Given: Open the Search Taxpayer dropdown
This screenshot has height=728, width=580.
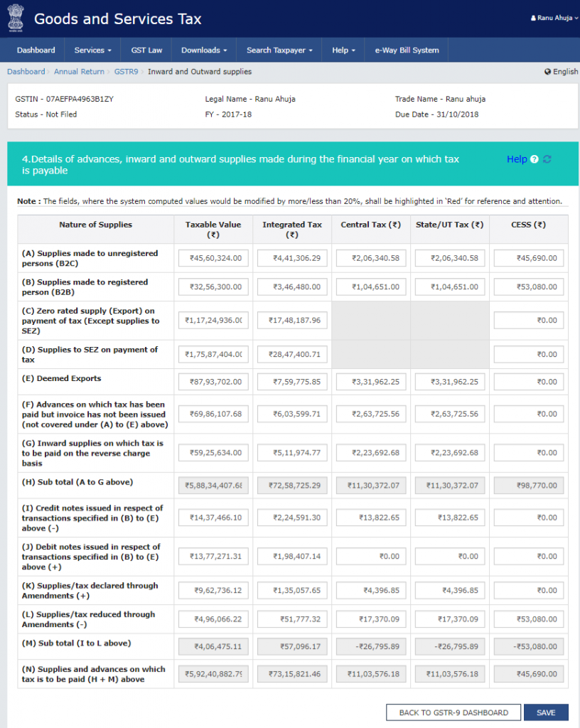Looking at the screenshot, I should coord(279,50).
